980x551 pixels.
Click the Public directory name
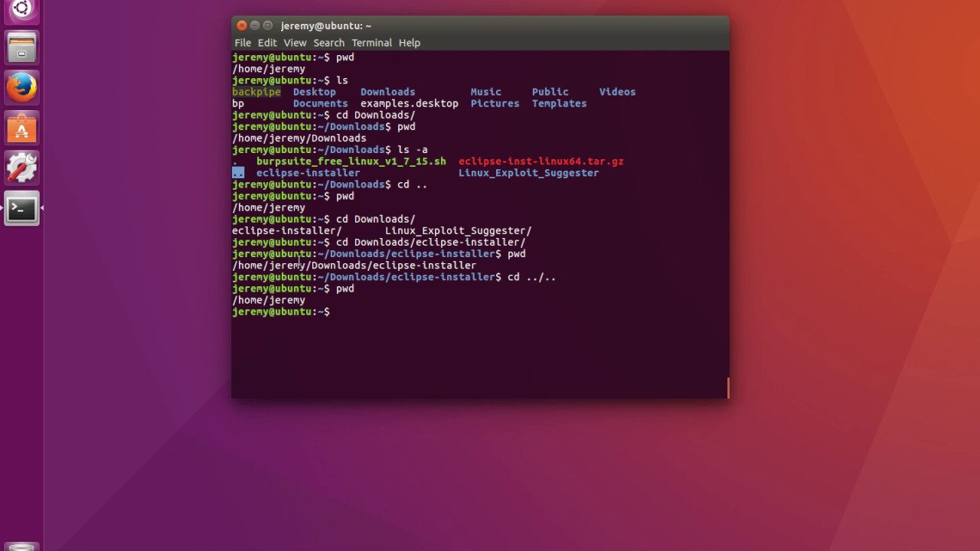[550, 92]
